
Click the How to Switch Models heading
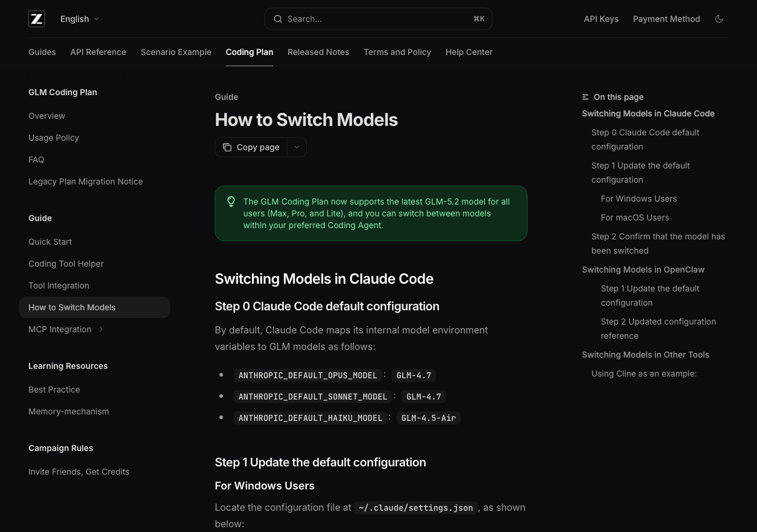tap(306, 119)
